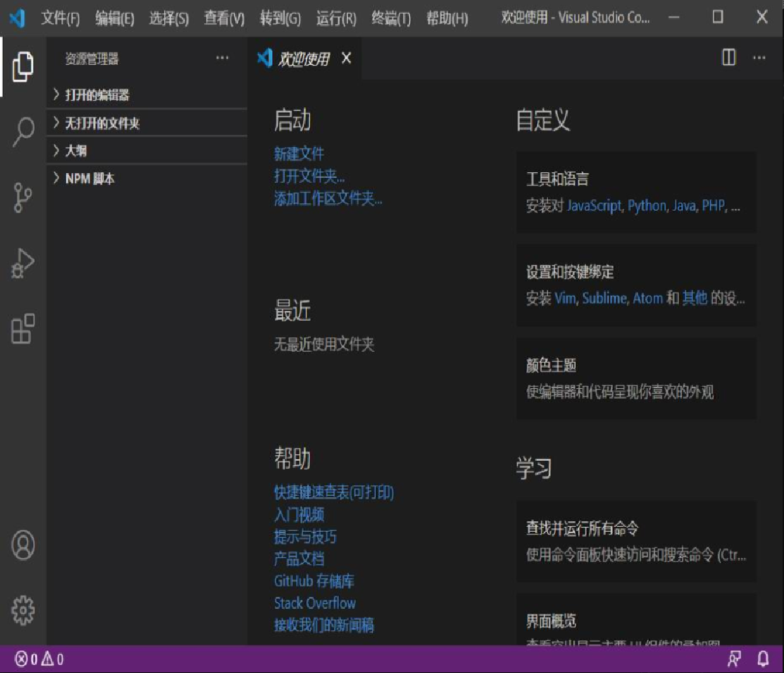Open the Run and Debug view
Viewport: 784px width, 673px height.
tap(23, 263)
